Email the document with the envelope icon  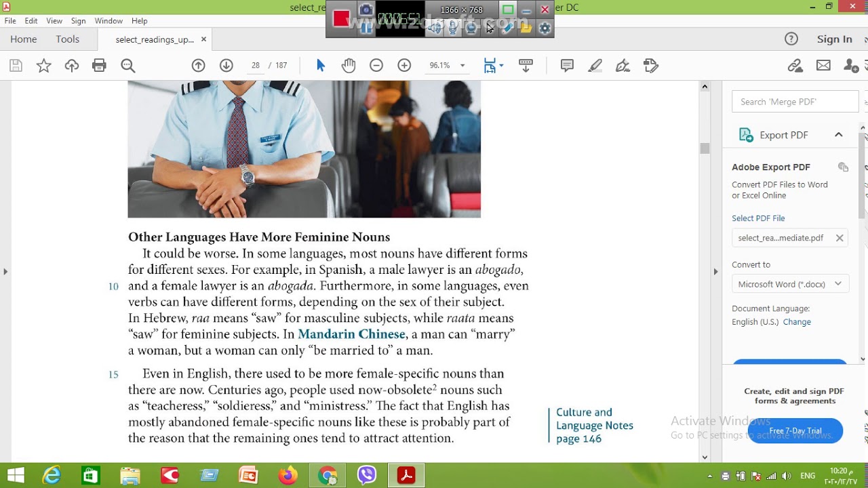(x=823, y=66)
